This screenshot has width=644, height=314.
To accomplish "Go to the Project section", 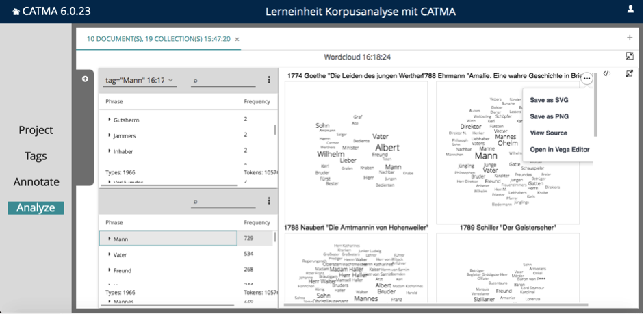I will tap(36, 130).
